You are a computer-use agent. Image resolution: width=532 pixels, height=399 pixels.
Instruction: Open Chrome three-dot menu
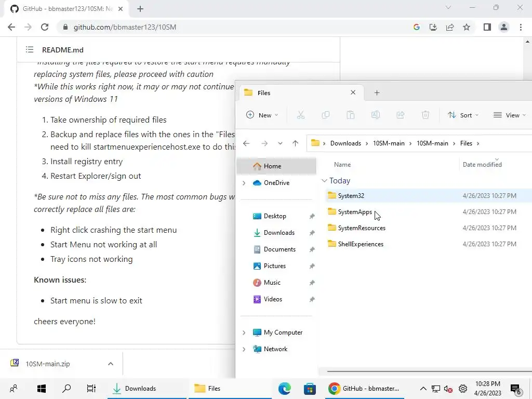[x=521, y=27]
